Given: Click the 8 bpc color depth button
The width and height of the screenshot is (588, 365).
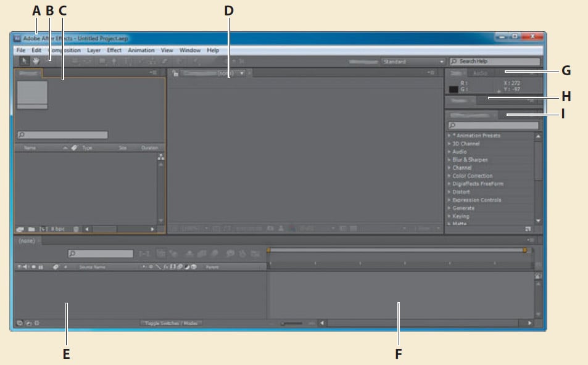Looking at the screenshot, I should (58, 229).
